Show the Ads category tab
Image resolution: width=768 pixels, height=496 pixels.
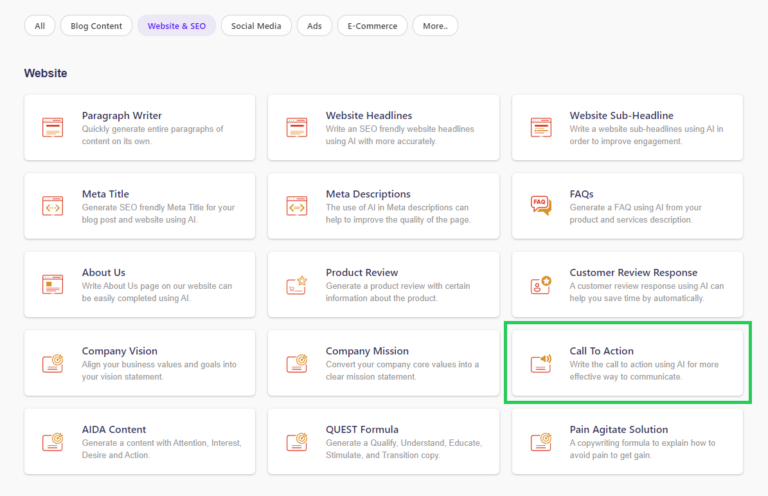pos(315,26)
